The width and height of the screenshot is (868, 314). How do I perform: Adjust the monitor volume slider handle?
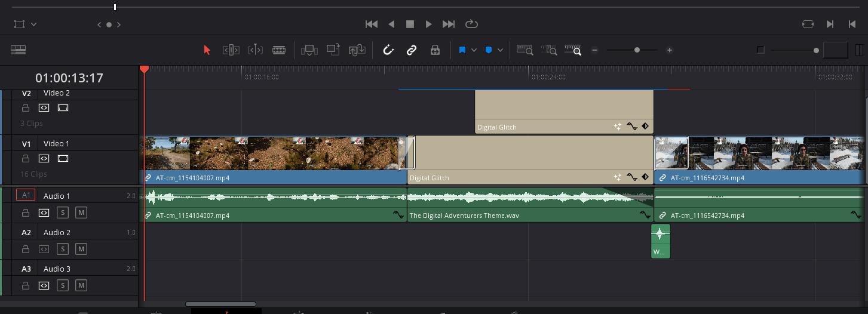[x=816, y=50]
